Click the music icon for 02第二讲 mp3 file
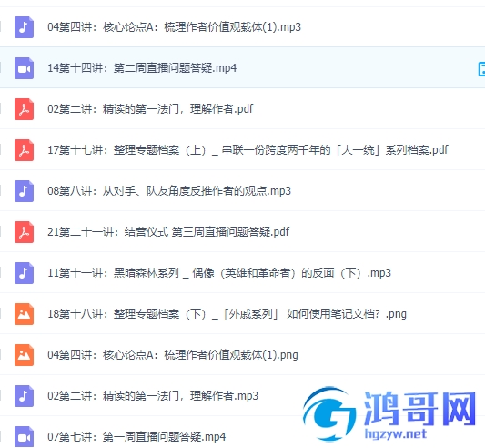The width and height of the screenshot is (485, 448). (x=25, y=396)
